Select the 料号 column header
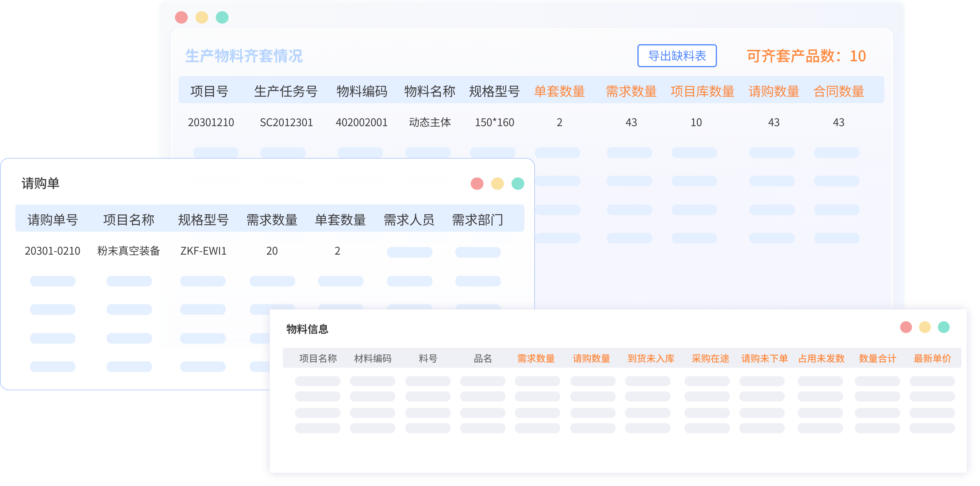The width and height of the screenshot is (980, 486). click(428, 359)
